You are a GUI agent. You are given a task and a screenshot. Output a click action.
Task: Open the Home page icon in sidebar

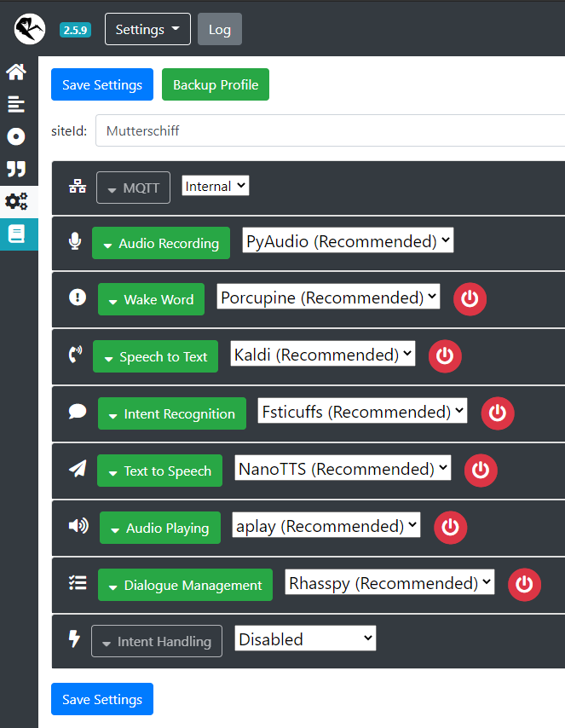click(x=16, y=72)
